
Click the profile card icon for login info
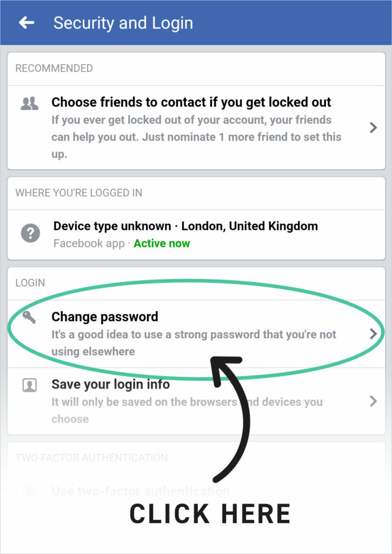pos(29,385)
